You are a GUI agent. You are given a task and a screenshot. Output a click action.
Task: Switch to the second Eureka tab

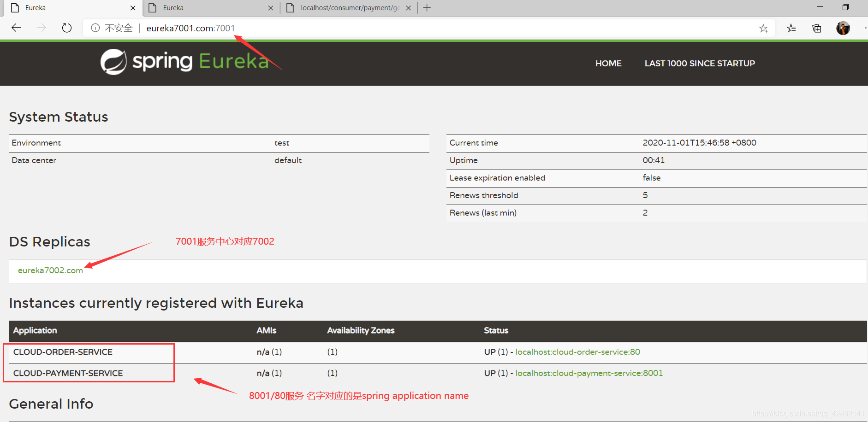tap(211, 8)
